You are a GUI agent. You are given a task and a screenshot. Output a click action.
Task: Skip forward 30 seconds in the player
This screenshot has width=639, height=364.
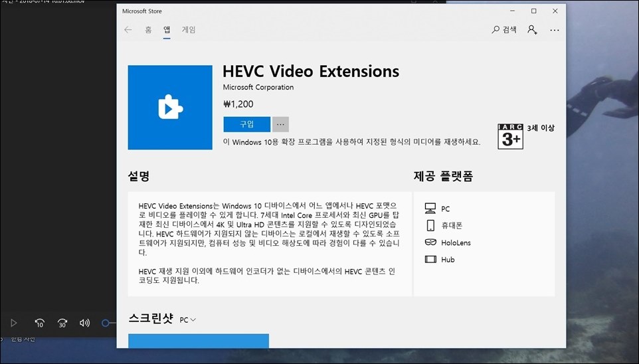pyautogui.click(x=62, y=323)
